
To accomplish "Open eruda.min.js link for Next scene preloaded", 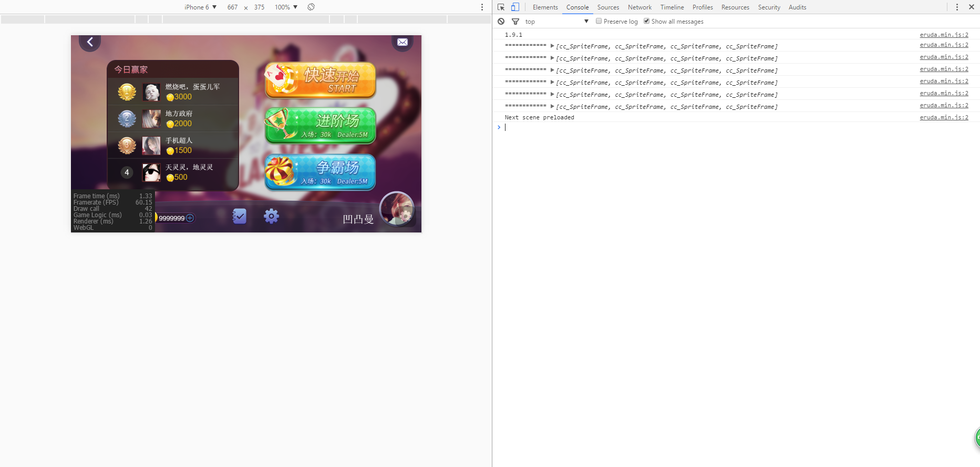I will click(x=944, y=117).
